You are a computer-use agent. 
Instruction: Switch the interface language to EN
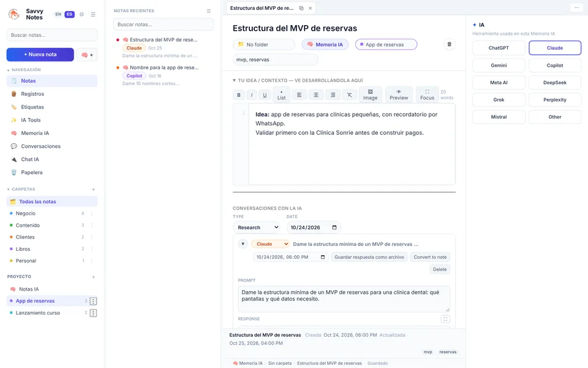pos(58,14)
